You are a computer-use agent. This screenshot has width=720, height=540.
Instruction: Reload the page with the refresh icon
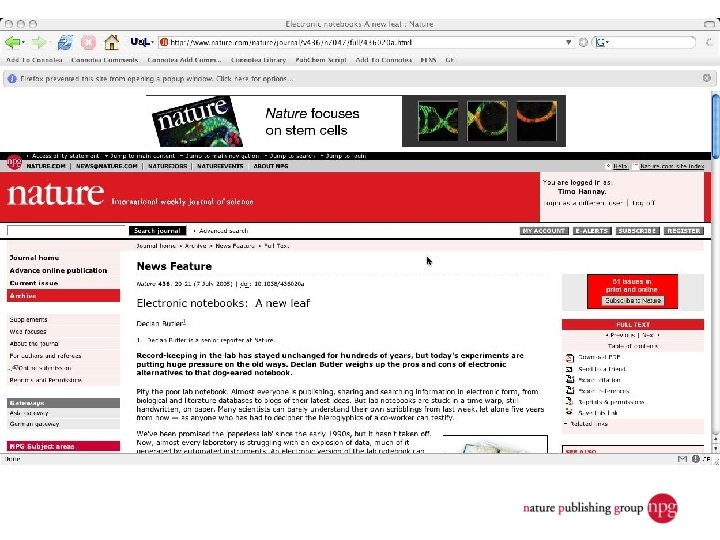pyautogui.click(x=65, y=43)
